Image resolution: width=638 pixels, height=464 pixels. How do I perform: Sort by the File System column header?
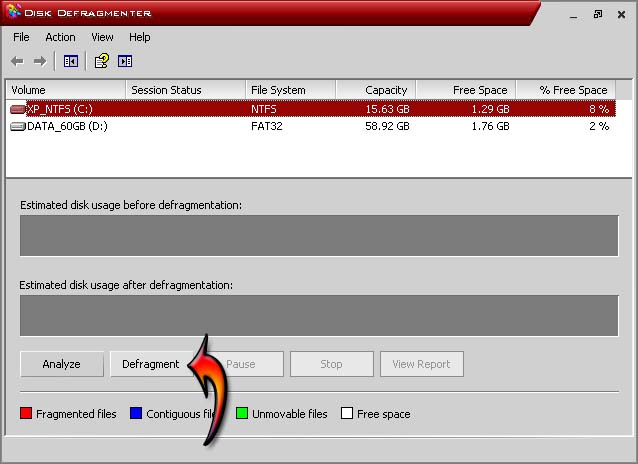point(290,90)
